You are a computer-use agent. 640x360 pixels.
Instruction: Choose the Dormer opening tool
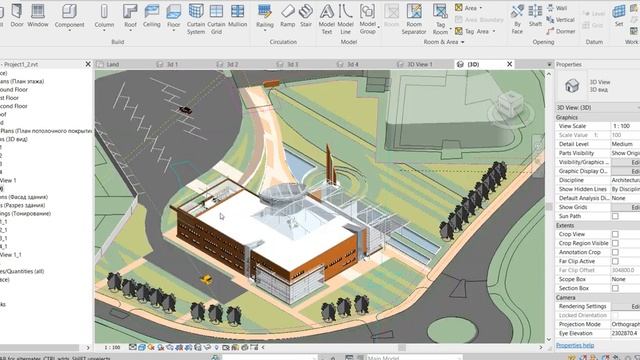click(x=561, y=31)
